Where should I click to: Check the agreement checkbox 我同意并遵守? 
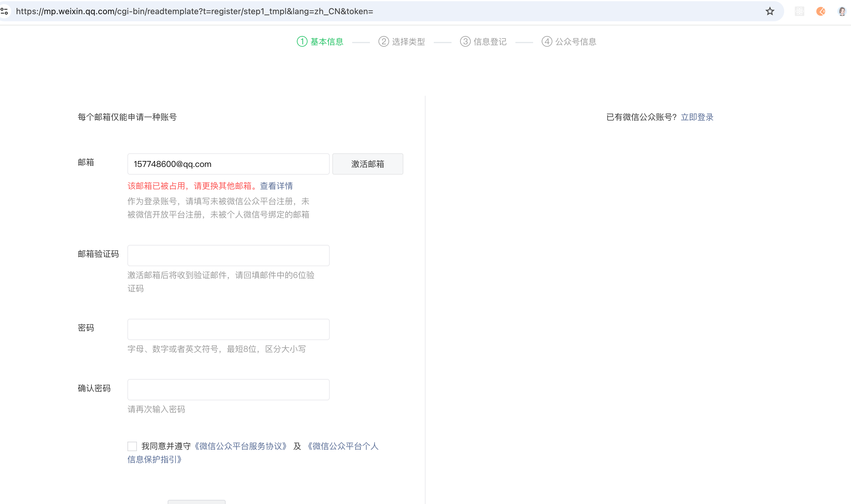click(x=132, y=446)
